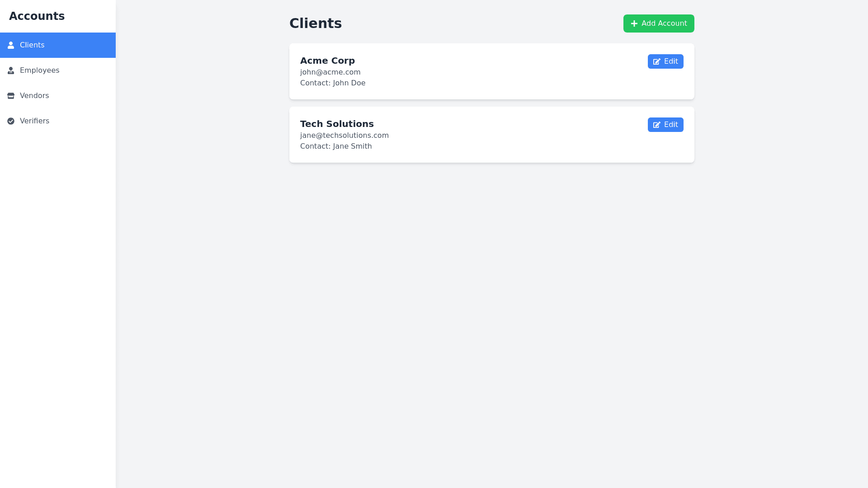Click the plus icon on Add Account
Screen dimensions: 868x488
coord(634,23)
